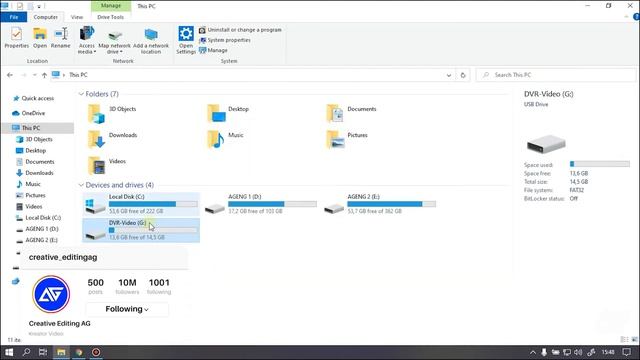Click Uninstall or change a program
The height and width of the screenshot is (360, 640).
pos(240,30)
